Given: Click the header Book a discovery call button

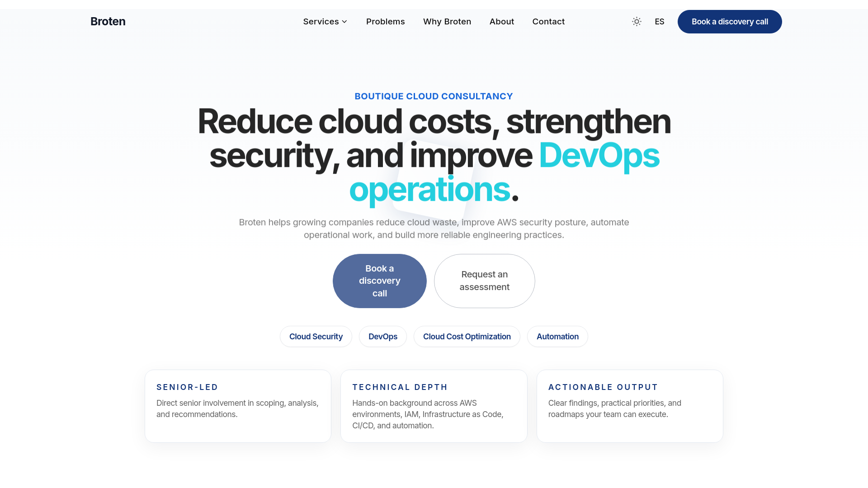Looking at the screenshot, I should 730,22.
